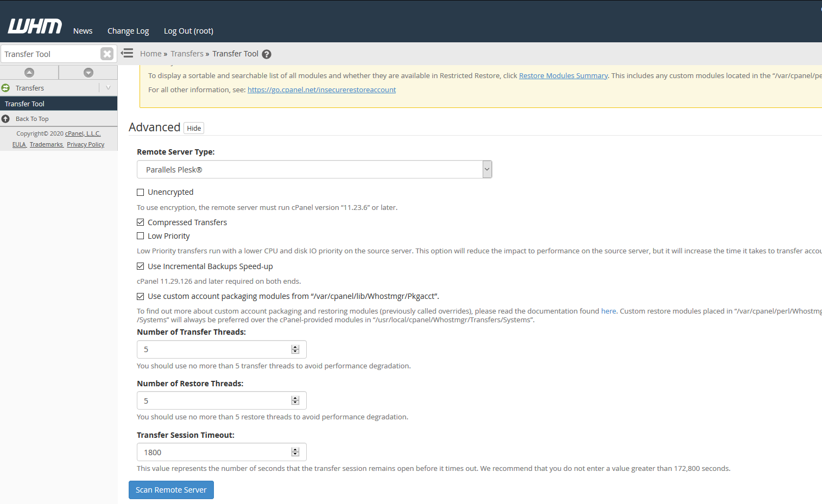Open the Change Log menu item
The image size is (822, 504).
click(128, 31)
